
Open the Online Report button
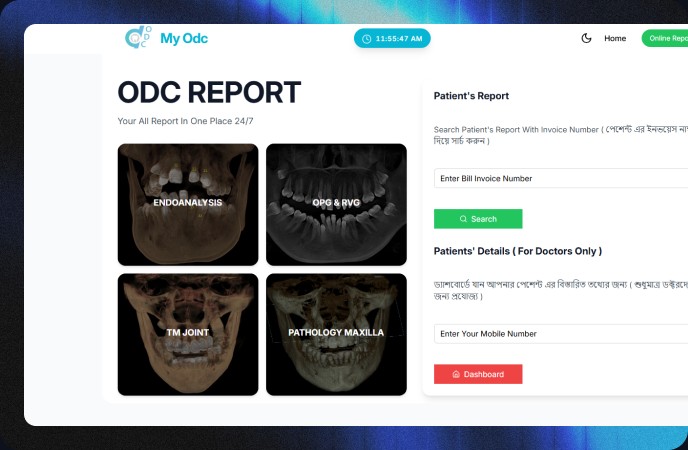(x=665, y=38)
